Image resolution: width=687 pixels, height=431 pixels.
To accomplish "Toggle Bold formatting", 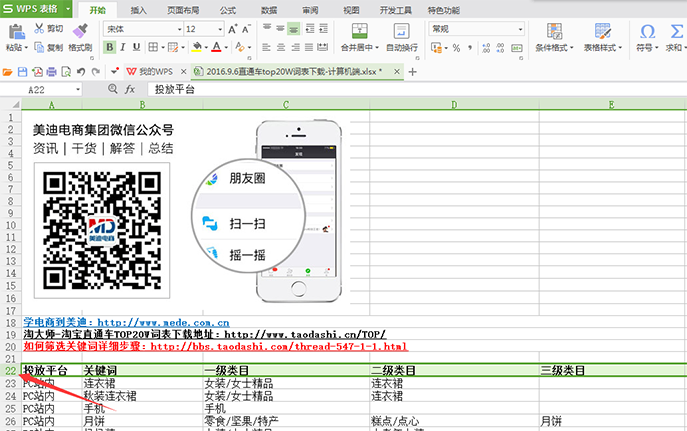I will click(x=110, y=47).
